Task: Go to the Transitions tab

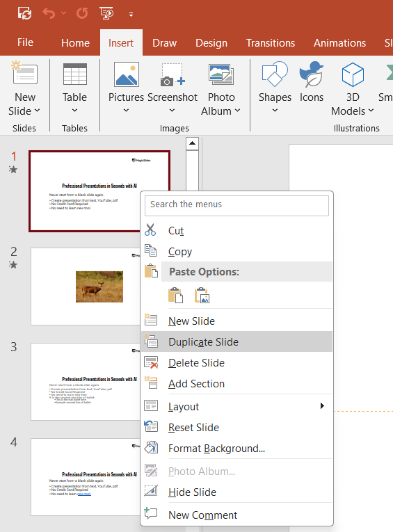Action: (x=271, y=42)
